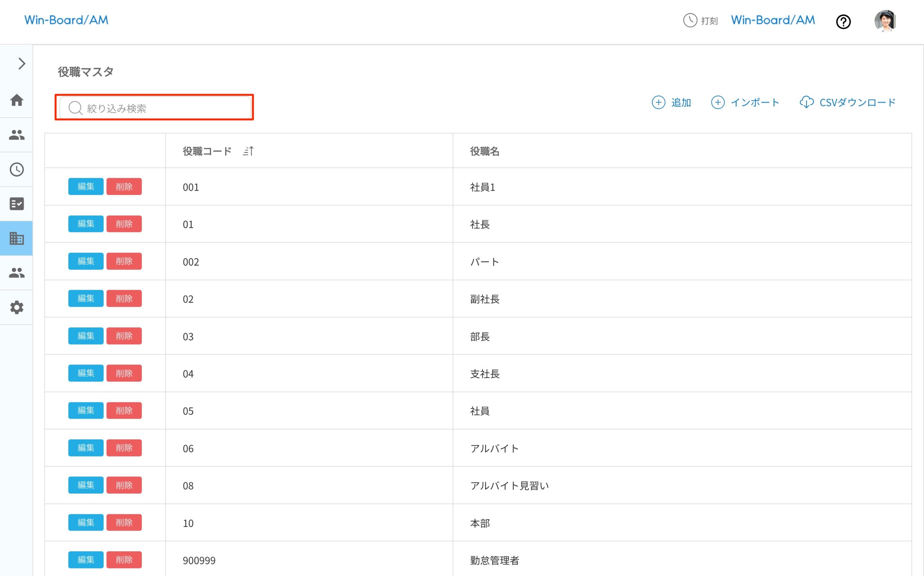
Task: Sort by 役職コード column ascending icon
Action: click(248, 151)
